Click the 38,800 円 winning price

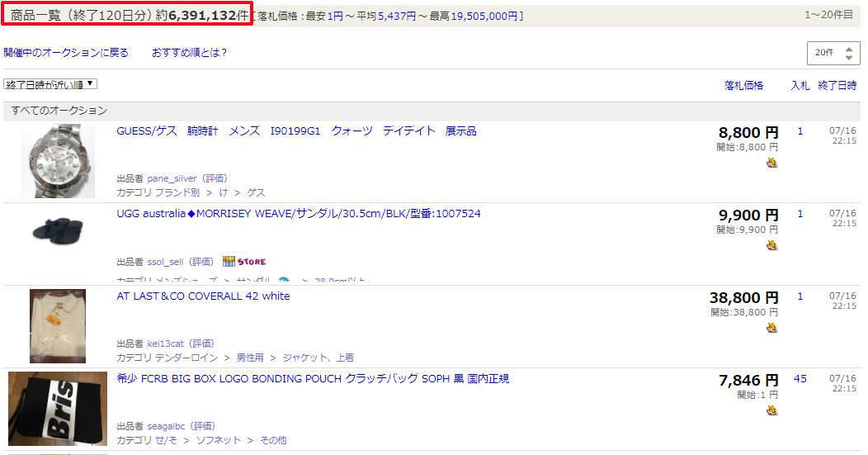point(744,297)
